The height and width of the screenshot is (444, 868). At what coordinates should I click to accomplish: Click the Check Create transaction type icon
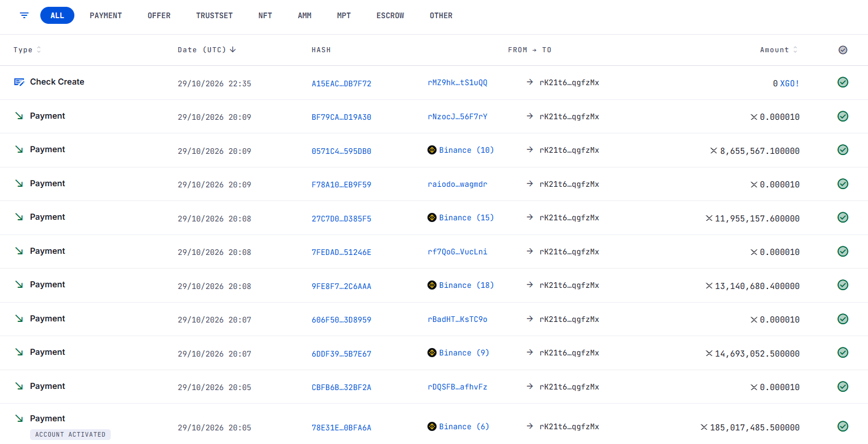19,82
